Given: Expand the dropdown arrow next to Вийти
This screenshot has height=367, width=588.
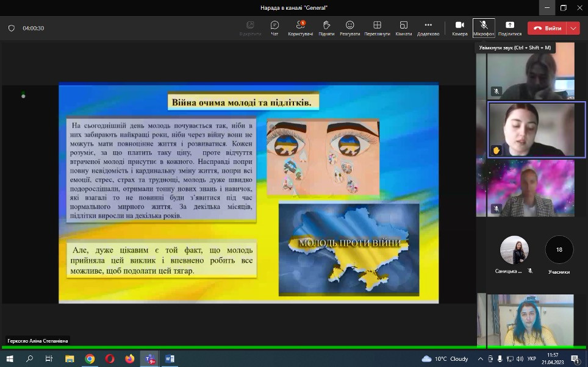Looking at the screenshot, I should (x=573, y=28).
